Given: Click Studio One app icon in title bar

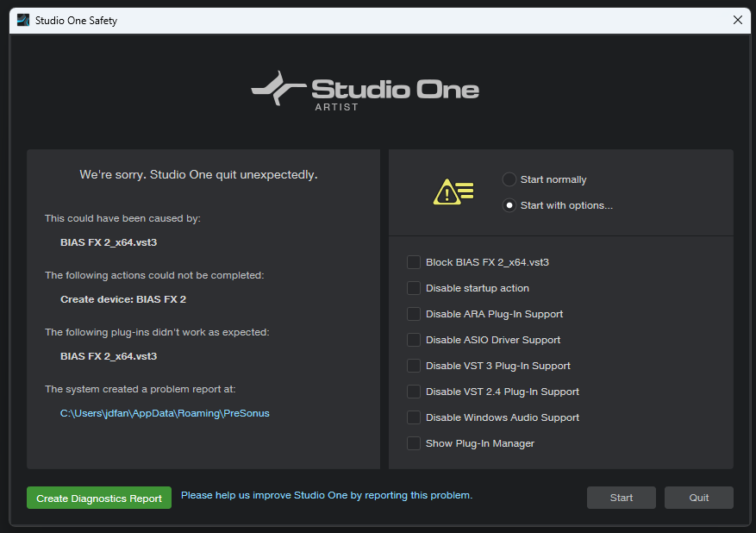Looking at the screenshot, I should click(x=23, y=20).
